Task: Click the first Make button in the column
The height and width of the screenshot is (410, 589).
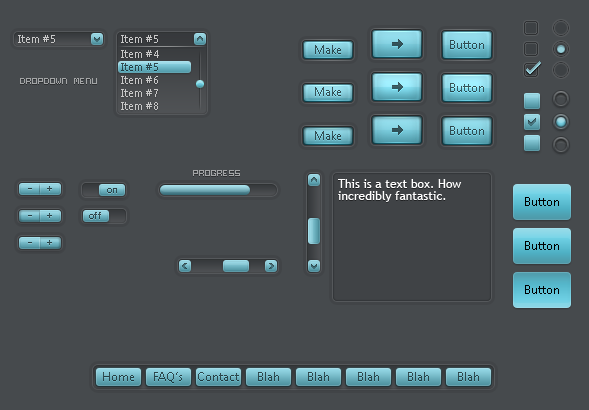Action: [328, 50]
